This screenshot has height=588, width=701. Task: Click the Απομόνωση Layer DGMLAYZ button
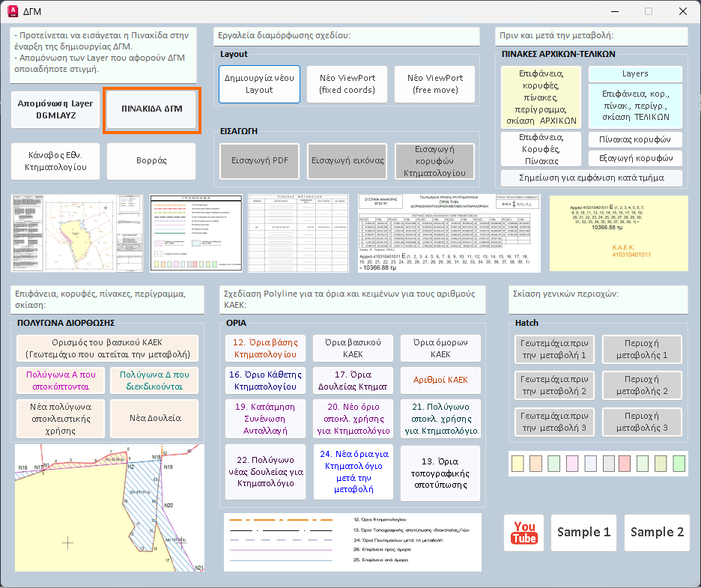55,109
